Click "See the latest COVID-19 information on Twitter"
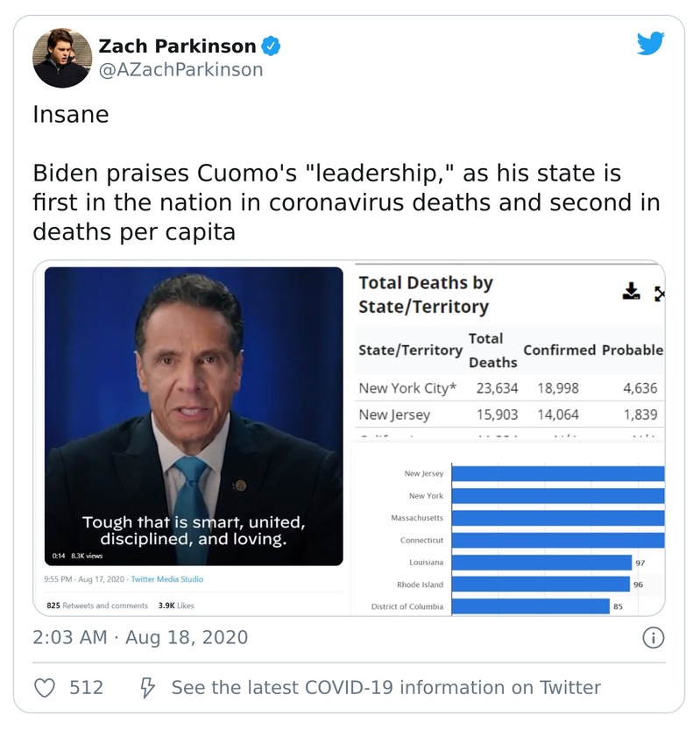 click(x=386, y=688)
